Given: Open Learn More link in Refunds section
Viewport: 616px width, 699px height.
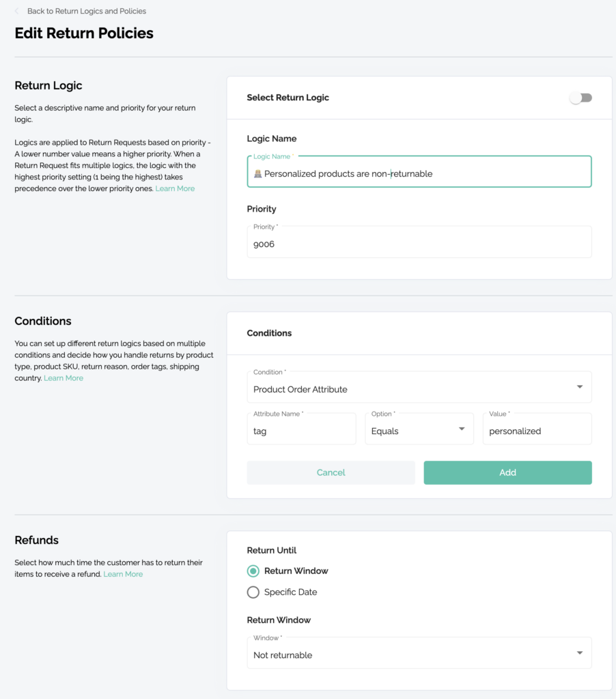Looking at the screenshot, I should 123,574.
